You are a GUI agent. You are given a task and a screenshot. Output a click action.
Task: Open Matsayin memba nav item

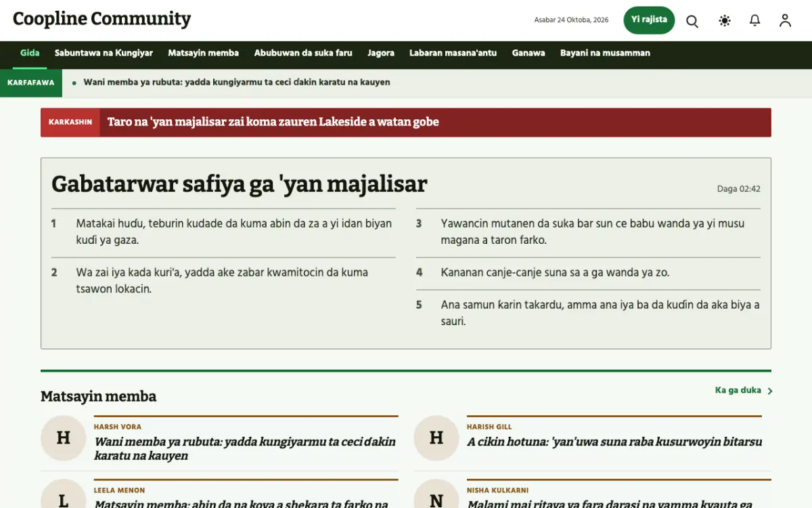pos(203,53)
